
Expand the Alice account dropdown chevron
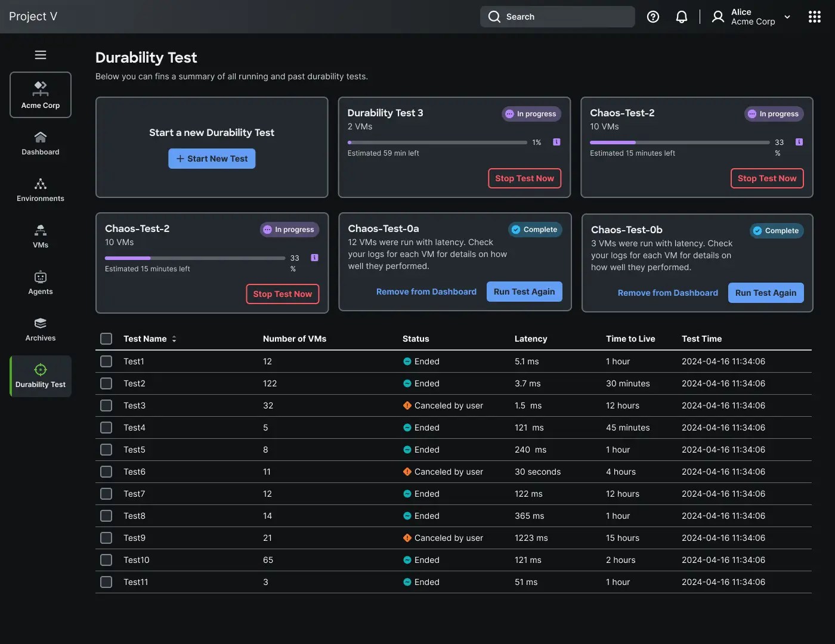pyautogui.click(x=787, y=17)
